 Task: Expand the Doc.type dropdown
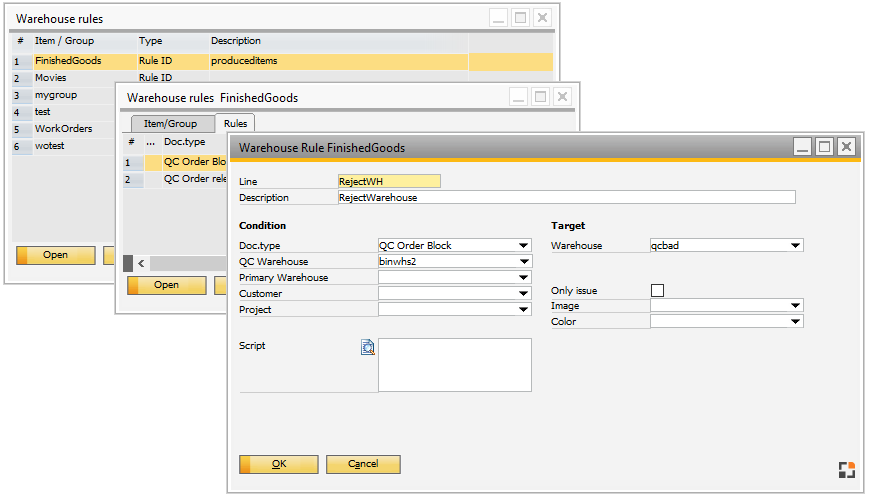(524, 246)
